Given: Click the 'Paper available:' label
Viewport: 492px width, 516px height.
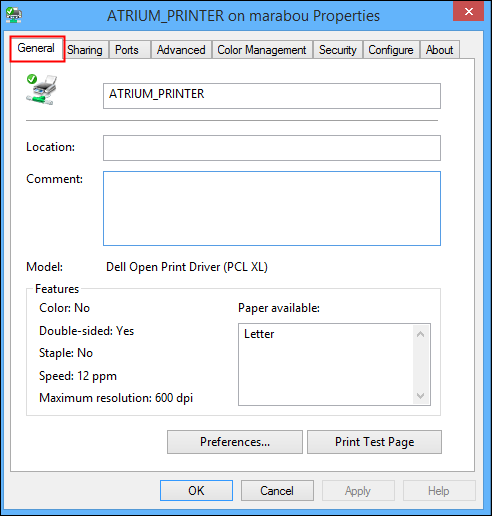Looking at the screenshot, I should [x=279, y=308].
